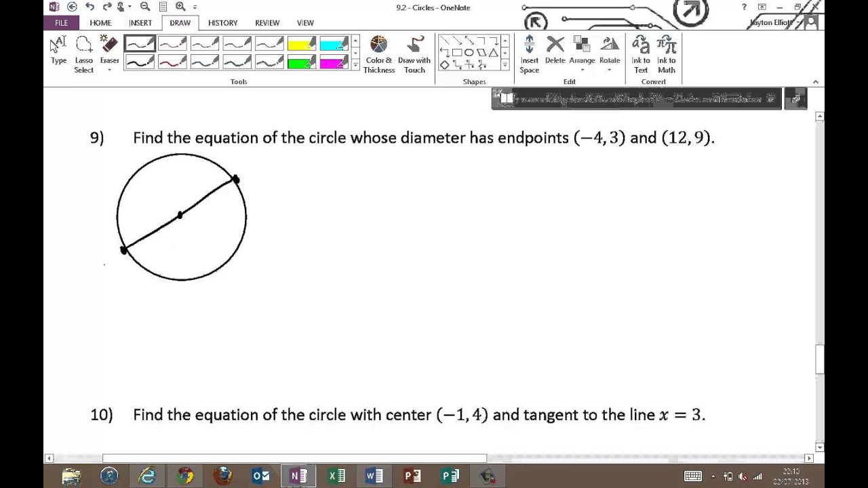
Task: Switch to the HOME tab
Action: pos(100,22)
